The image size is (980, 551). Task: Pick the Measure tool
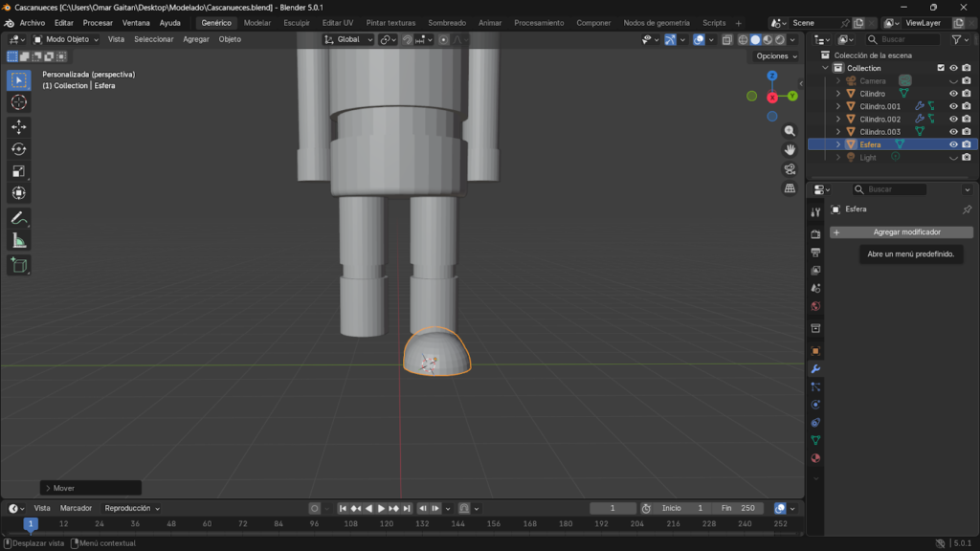(19, 240)
